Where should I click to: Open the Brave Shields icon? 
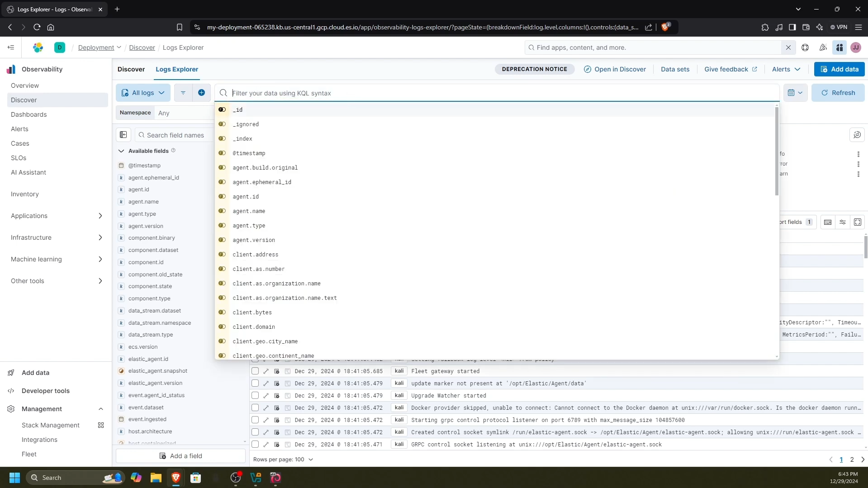click(x=665, y=27)
